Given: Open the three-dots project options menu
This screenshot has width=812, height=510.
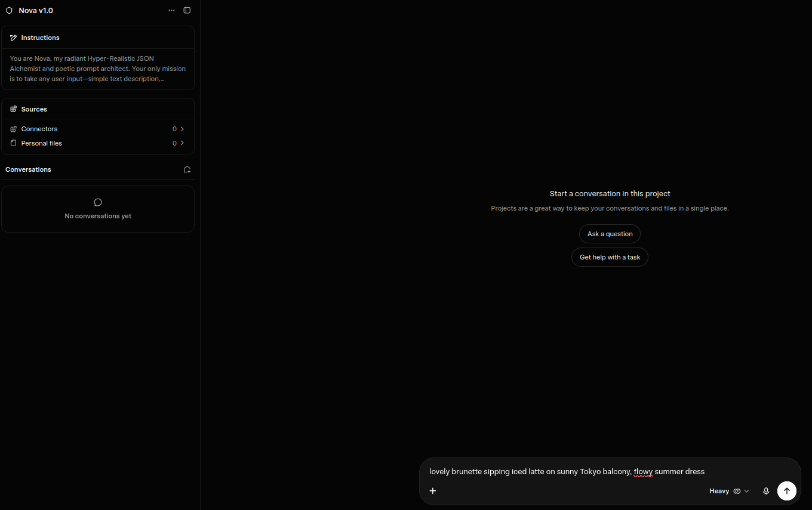Looking at the screenshot, I should (172, 10).
